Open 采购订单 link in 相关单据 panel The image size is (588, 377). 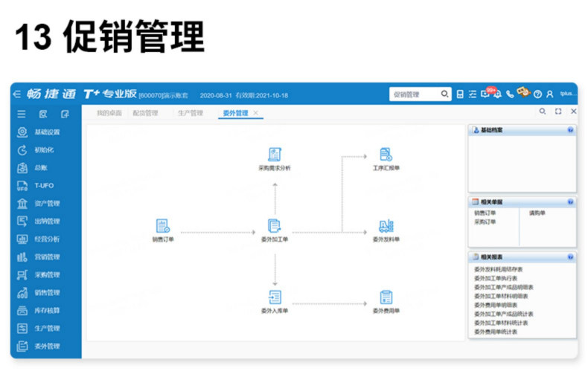click(485, 222)
